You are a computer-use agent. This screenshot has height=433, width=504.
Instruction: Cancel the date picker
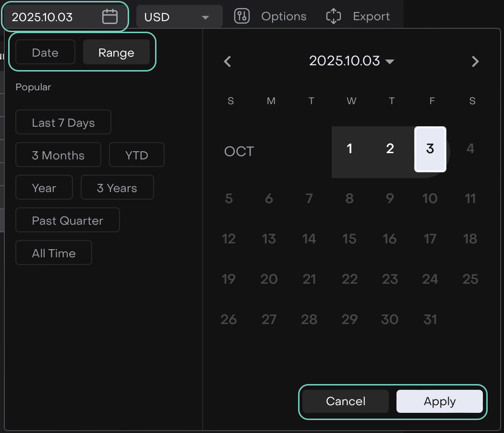[x=346, y=401]
